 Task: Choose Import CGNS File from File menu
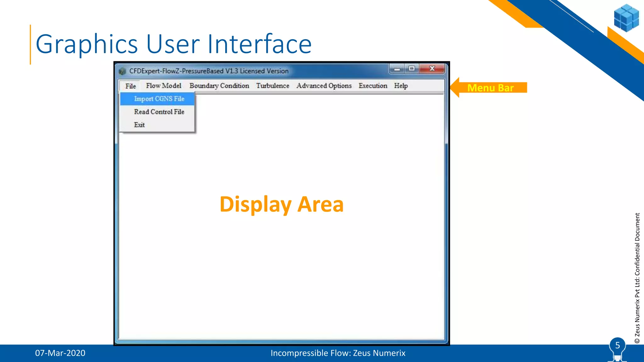159,99
